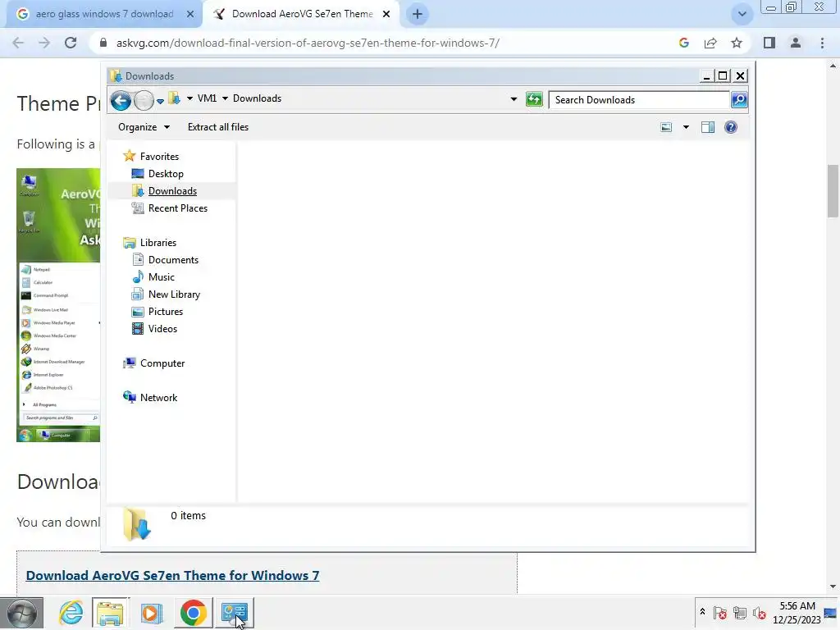Viewport: 840px width, 630px height.
Task: Go back in Downloads explorer window
Action: coord(121,100)
